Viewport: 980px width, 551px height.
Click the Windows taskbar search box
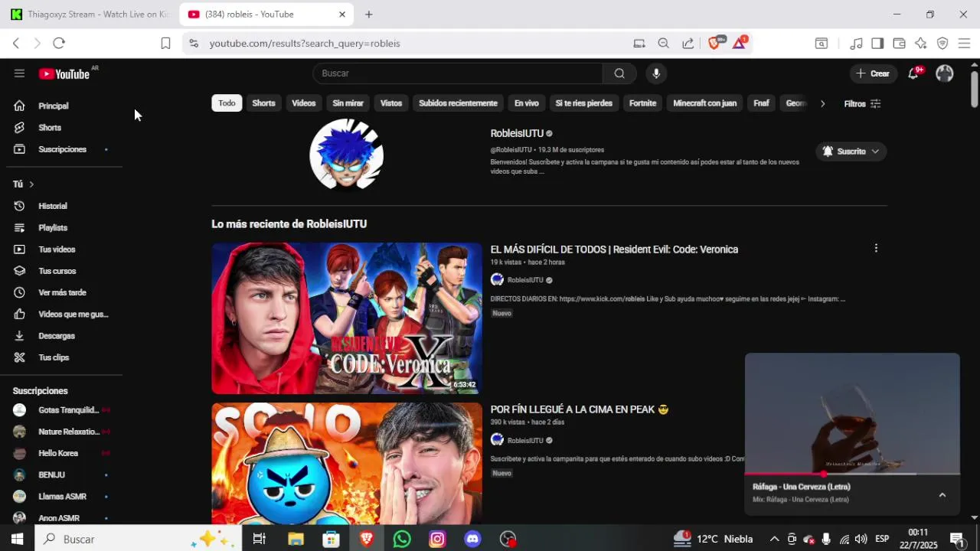click(138, 540)
